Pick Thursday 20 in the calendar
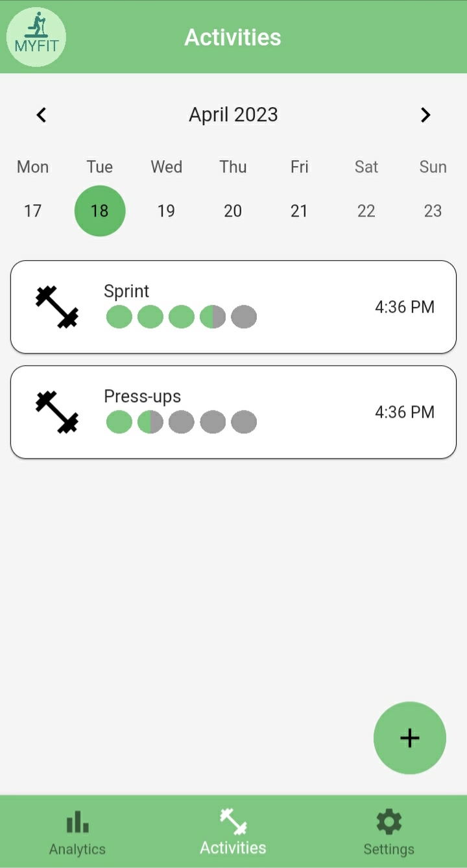 (x=233, y=211)
